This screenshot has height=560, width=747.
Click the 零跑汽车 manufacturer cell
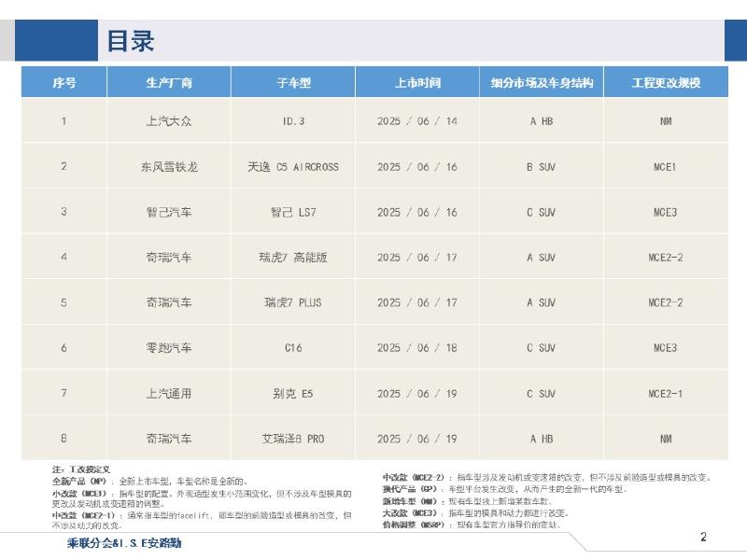(169, 347)
